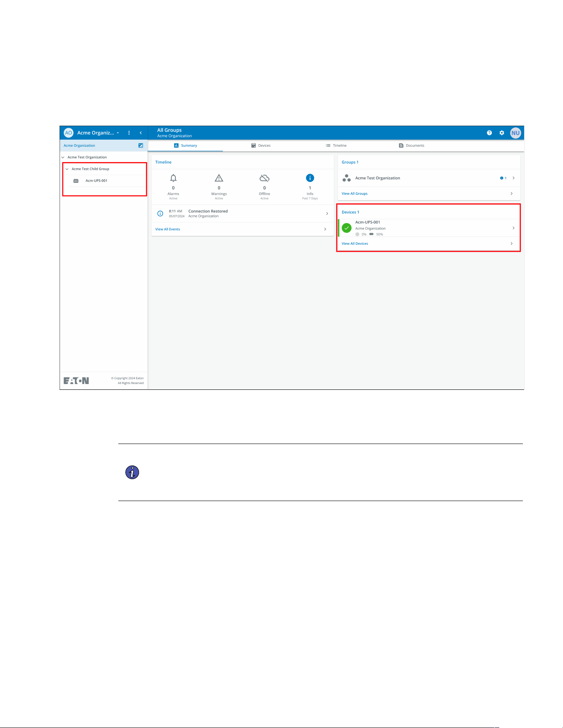
Task: Click the View All Devices link
Action: tap(355, 243)
